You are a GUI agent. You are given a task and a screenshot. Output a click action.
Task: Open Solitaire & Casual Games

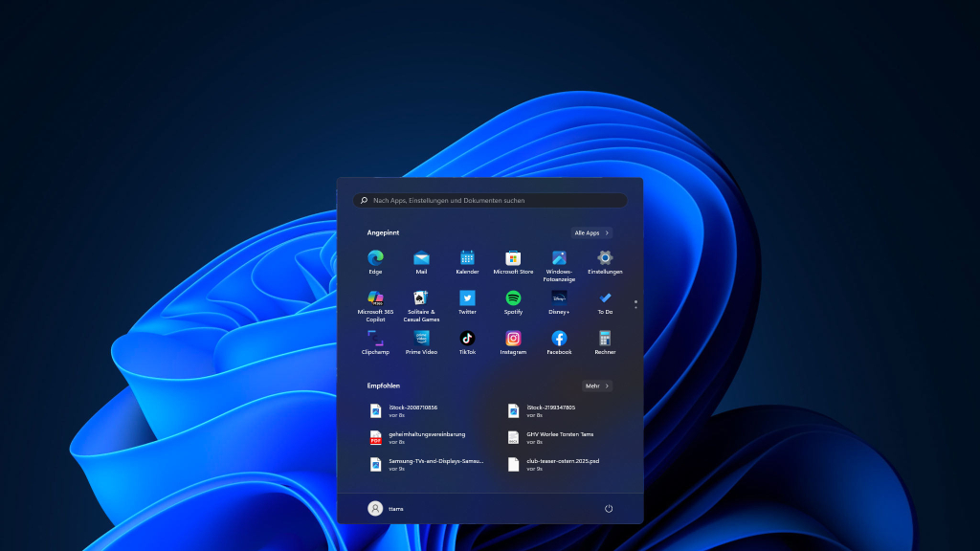pyautogui.click(x=421, y=306)
